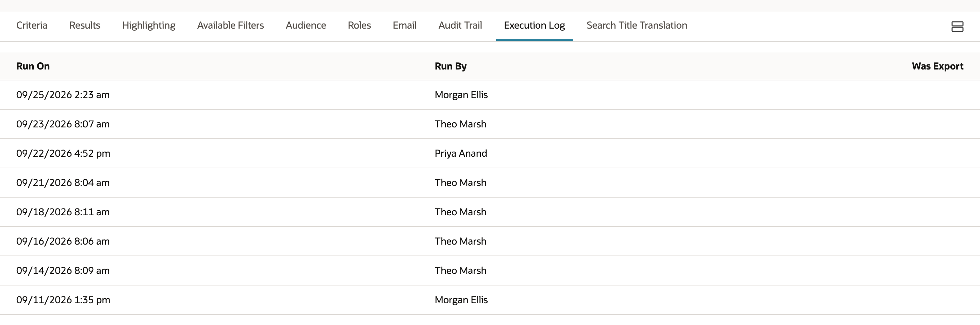Click Theo Marsh in the 09/21/2026 row
This screenshot has width=980, height=325.
[x=460, y=183]
